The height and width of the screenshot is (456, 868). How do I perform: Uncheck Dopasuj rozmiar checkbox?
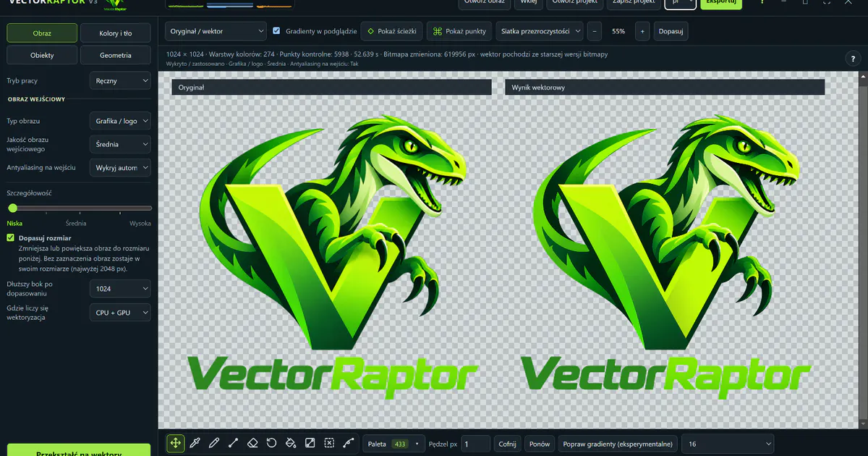(11, 237)
